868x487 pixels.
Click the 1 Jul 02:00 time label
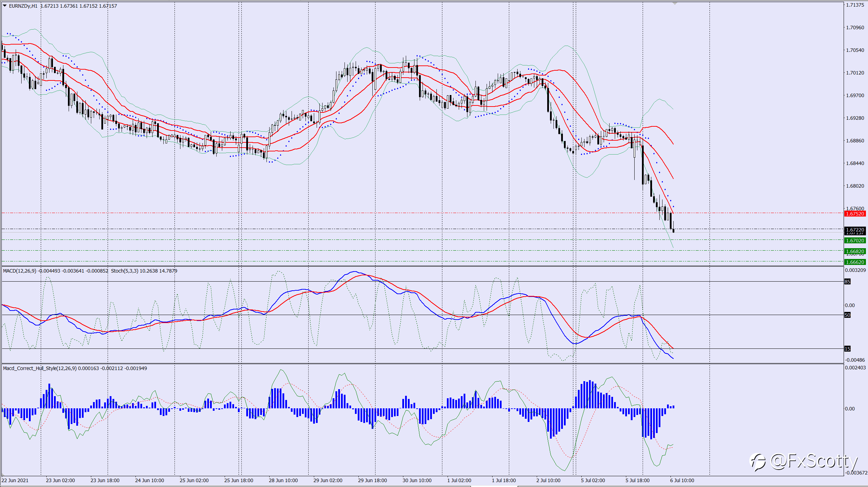point(459,480)
